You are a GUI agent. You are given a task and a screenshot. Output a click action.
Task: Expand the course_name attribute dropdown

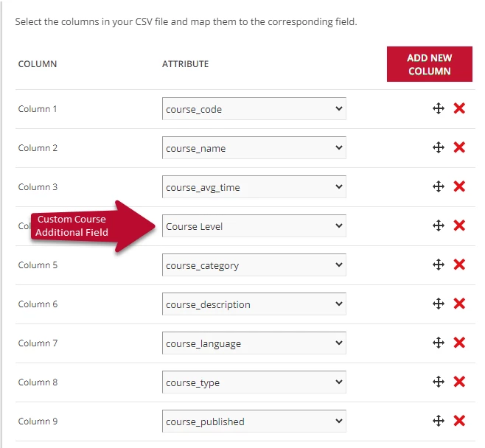[x=254, y=148]
